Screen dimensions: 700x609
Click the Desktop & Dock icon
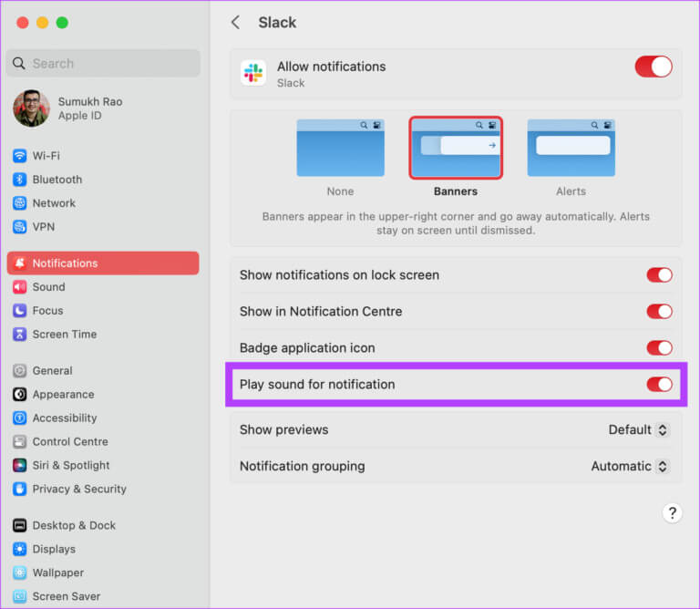point(20,525)
